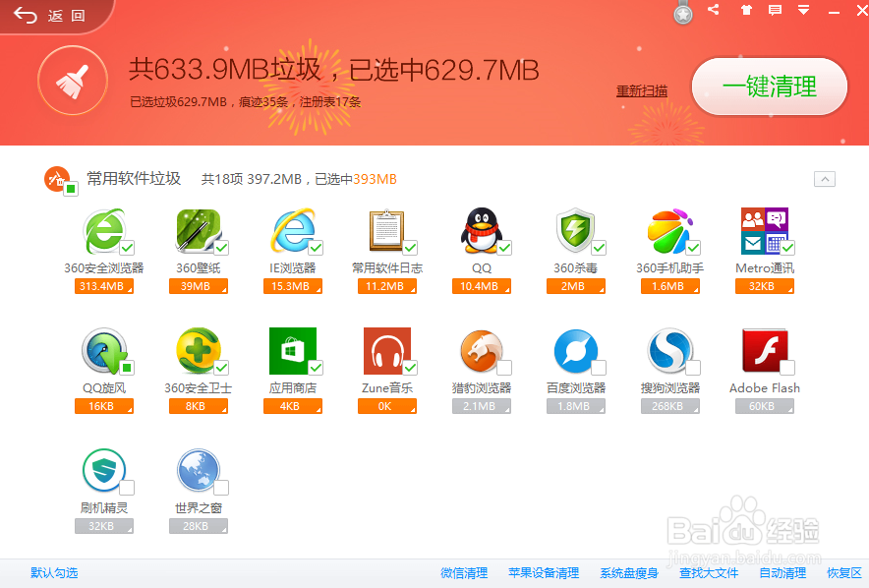Expand the 268KB size details
This screenshot has width=869, height=588.
[670, 406]
